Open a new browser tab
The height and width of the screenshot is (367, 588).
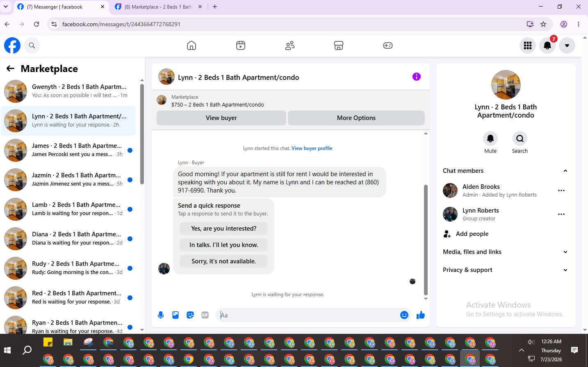pyautogui.click(x=215, y=7)
